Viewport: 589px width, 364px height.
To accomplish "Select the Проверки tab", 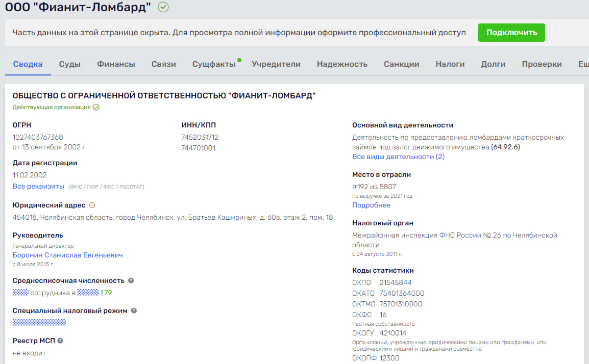I will click(542, 64).
